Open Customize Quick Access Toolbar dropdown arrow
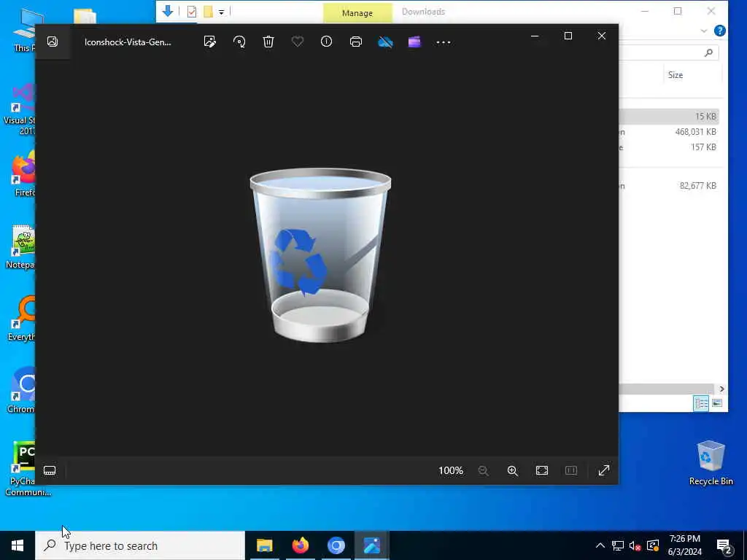 pyautogui.click(x=222, y=12)
